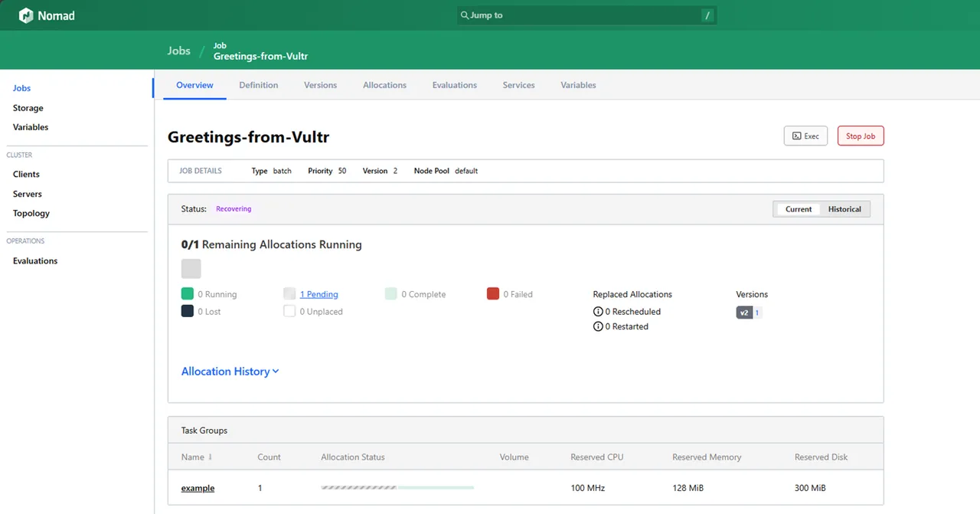
Task: Click the v2 version badge
Action: (744, 313)
